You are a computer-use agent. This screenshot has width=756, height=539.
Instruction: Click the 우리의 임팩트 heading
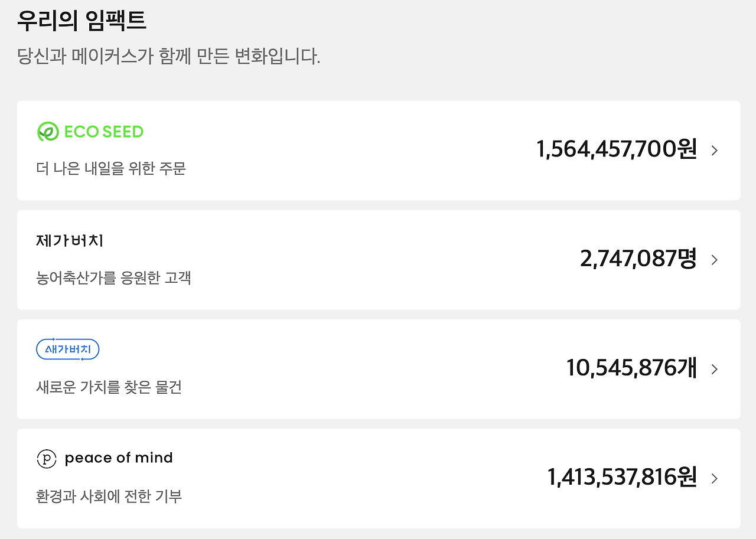click(82, 21)
